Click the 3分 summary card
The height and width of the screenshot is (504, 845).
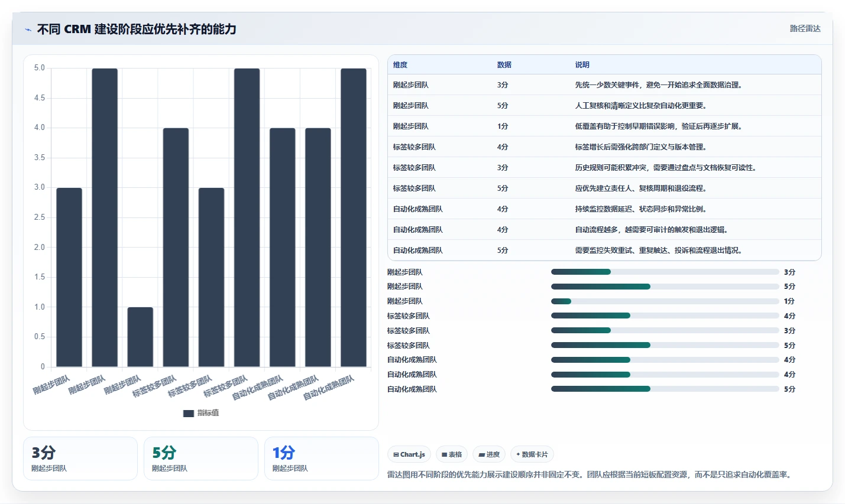pyautogui.click(x=80, y=459)
